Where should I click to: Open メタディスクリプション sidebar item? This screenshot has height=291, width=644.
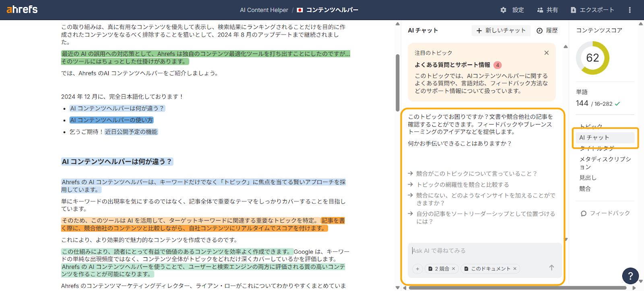pos(605,163)
